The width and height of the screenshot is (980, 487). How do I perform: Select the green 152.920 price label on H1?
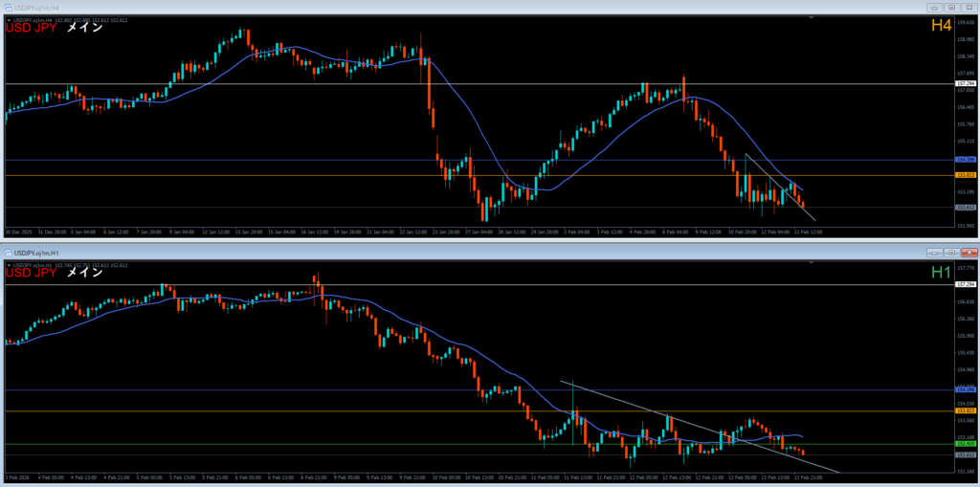(965, 445)
